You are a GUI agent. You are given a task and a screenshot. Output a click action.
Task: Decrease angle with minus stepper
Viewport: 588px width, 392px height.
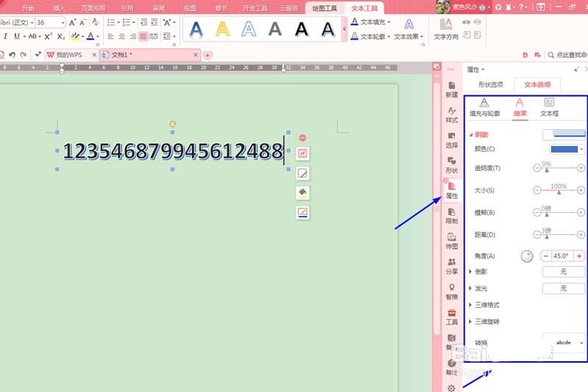pos(546,256)
